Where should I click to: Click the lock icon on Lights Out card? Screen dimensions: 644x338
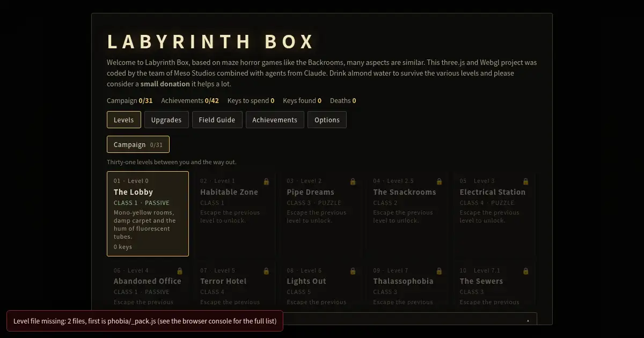pyautogui.click(x=353, y=271)
